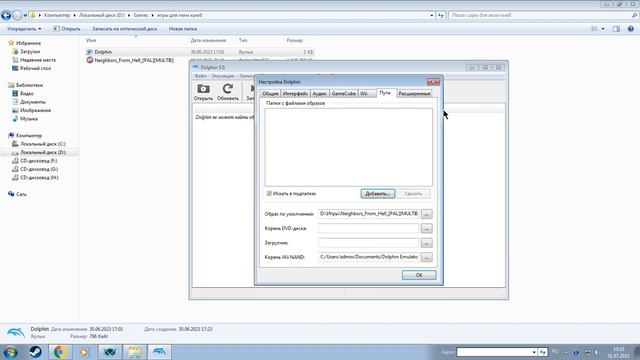
Task: Open the File Explorer taskbar icon
Action: point(135,352)
